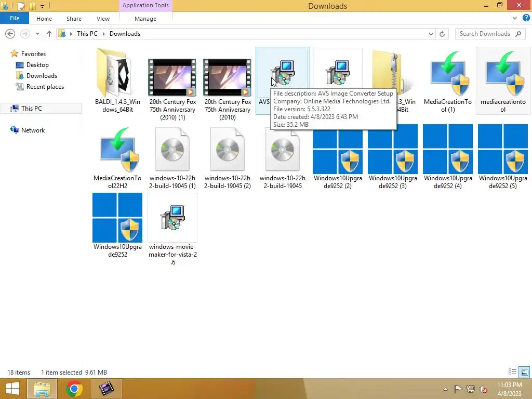Click the Properties icon in quick access toolbar

click(x=21, y=6)
